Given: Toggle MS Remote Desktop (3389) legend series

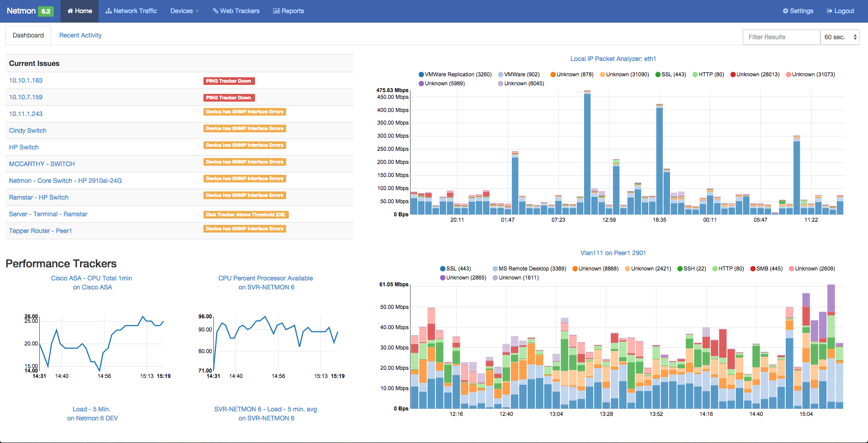Looking at the screenshot, I should click(529, 269).
